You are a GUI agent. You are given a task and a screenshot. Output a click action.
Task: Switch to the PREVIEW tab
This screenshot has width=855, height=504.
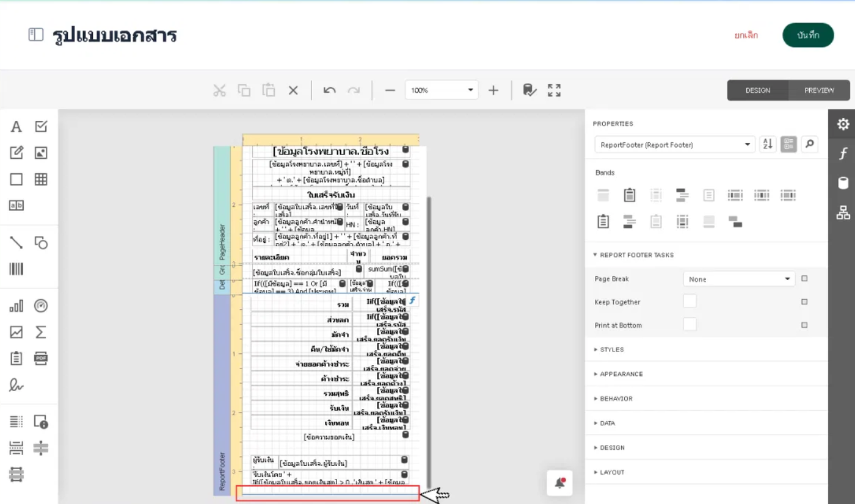pos(818,90)
